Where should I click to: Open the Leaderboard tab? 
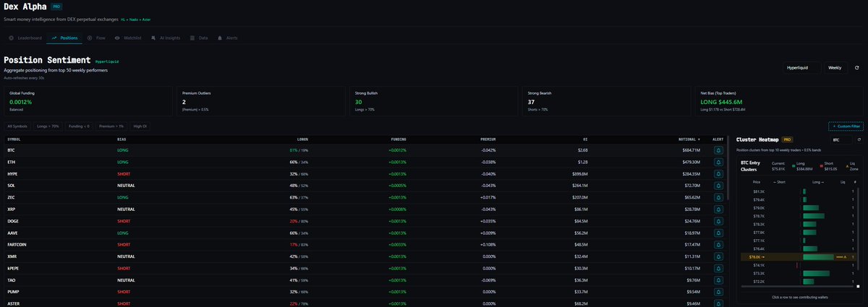click(25, 37)
